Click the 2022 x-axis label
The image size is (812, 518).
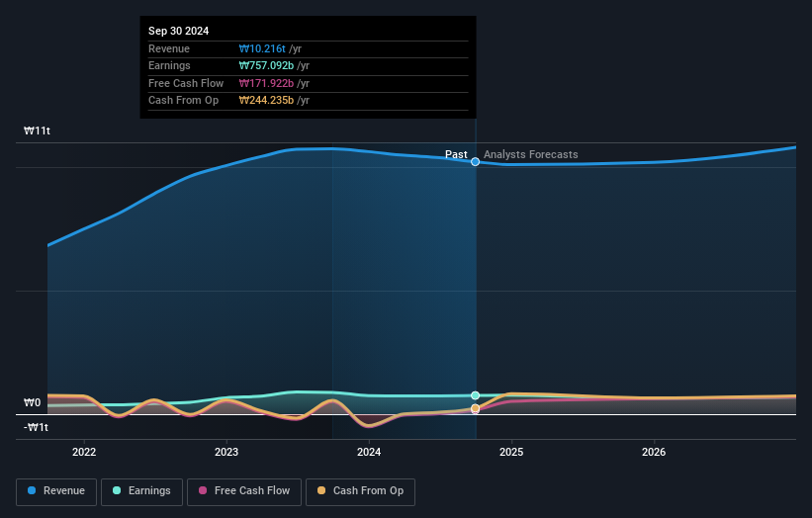84,452
